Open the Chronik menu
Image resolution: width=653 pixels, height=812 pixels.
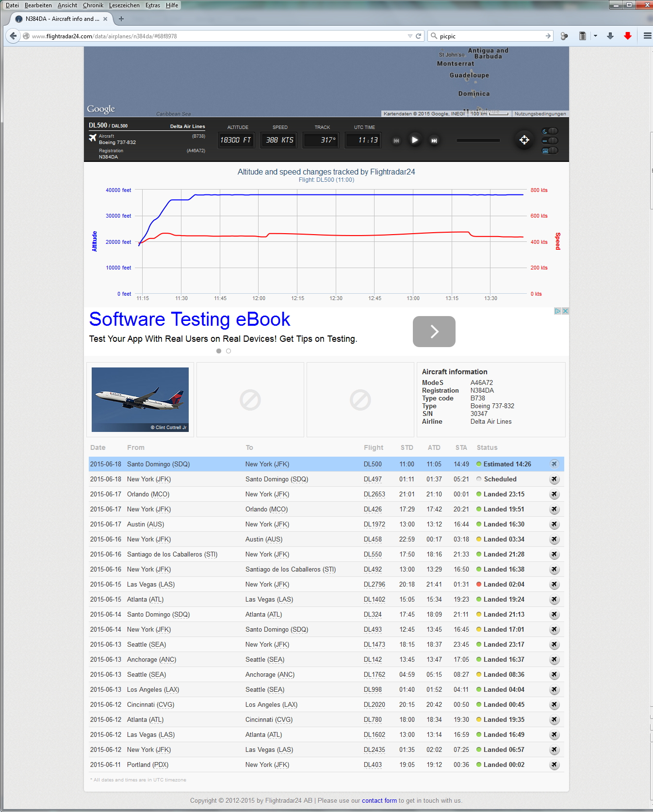tap(93, 5)
